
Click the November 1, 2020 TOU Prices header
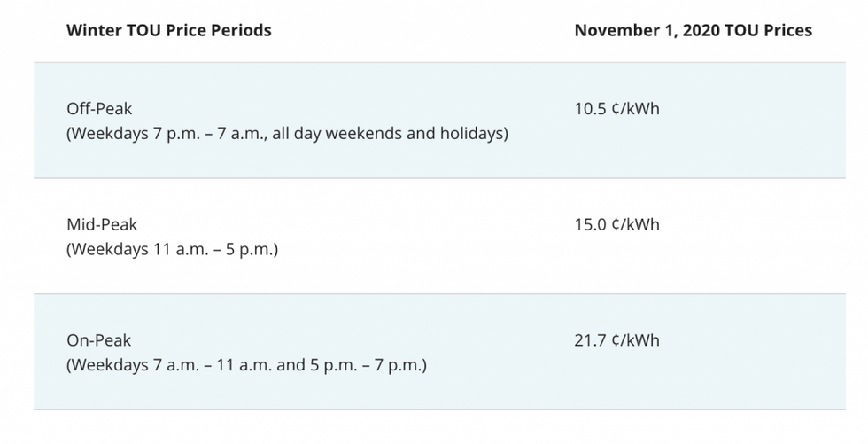pyautogui.click(x=693, y=30)
